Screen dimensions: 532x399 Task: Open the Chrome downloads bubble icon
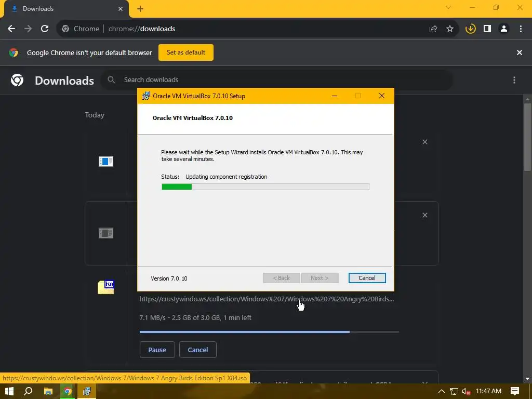(x=471, y=29)
